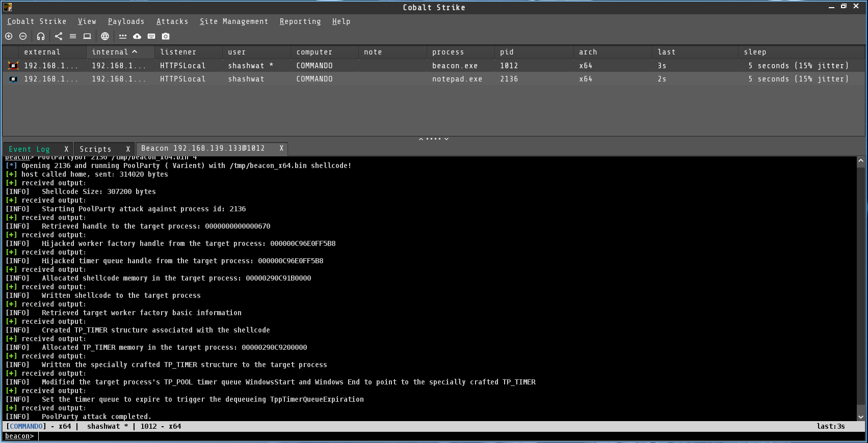Click user 'shashwat *' cell
The height and width of the screenshot is (443, 868).
[256, 66]
